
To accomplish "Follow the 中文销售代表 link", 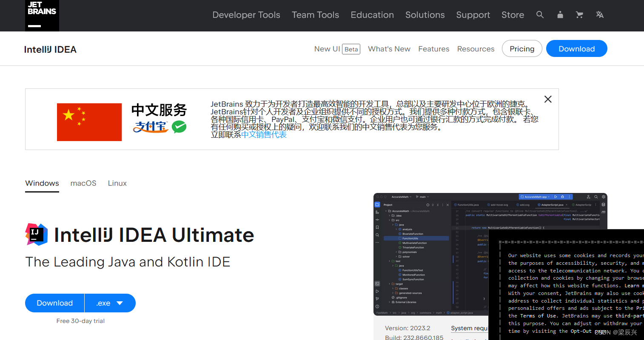I will (264, 135).
